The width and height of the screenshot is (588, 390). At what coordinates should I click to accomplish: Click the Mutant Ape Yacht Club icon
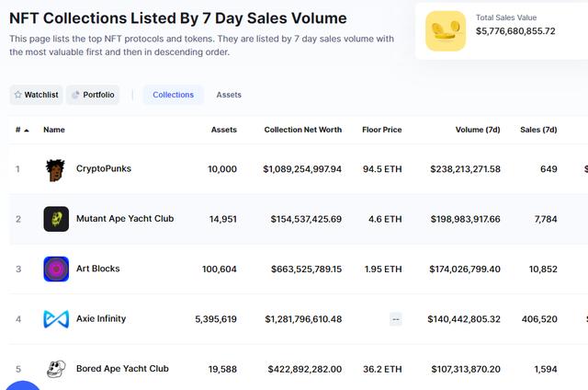(56, 219)
